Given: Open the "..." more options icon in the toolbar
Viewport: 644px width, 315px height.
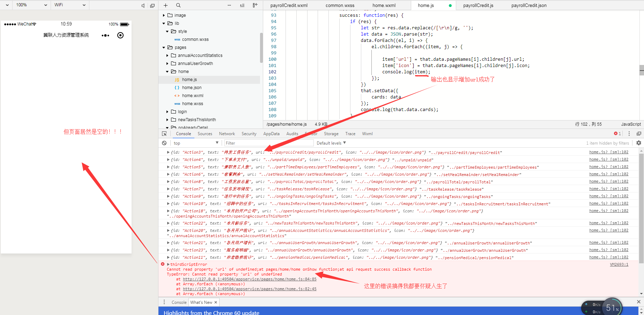Looking at the screenshot, I should tap(229, 5).
